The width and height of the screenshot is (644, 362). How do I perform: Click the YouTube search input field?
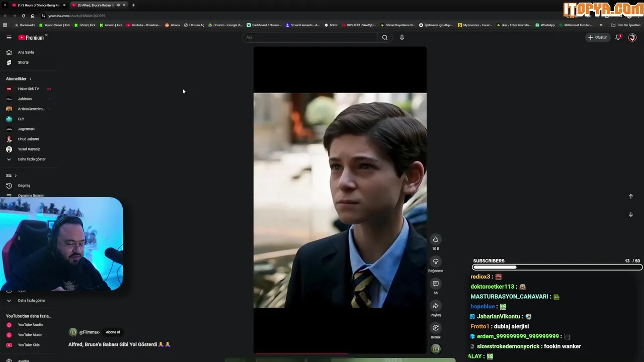(x=309, y=37)
